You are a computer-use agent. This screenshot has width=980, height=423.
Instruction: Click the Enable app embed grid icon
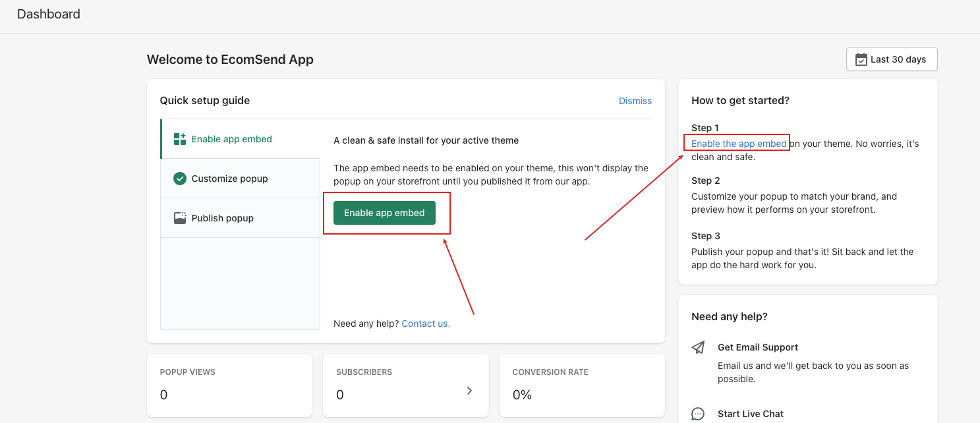click(x=180, y=139)
